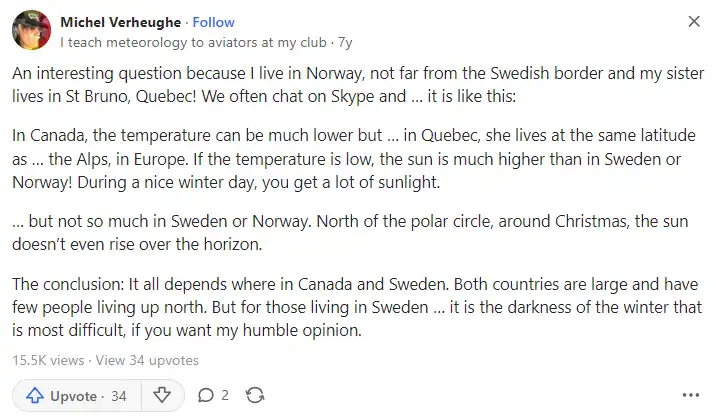Open the author name Michel Verheughe

[x=121, y=22]
